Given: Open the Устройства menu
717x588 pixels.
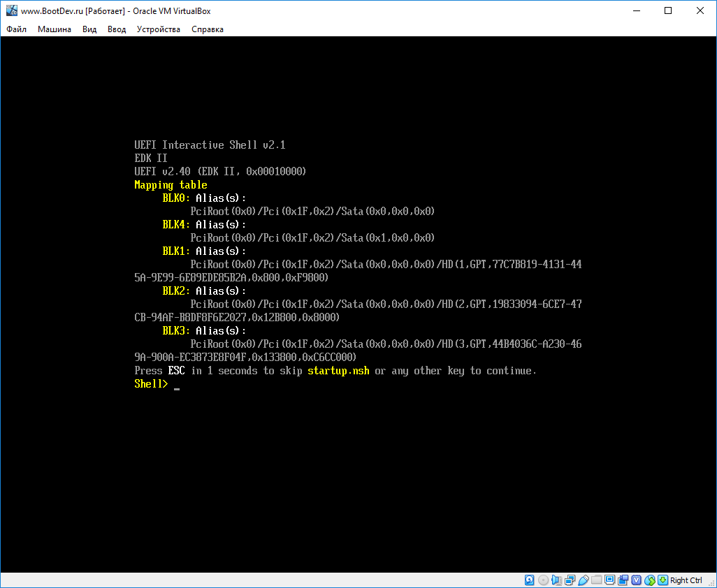Looking at the screenshot, I should tap(157, 29).
